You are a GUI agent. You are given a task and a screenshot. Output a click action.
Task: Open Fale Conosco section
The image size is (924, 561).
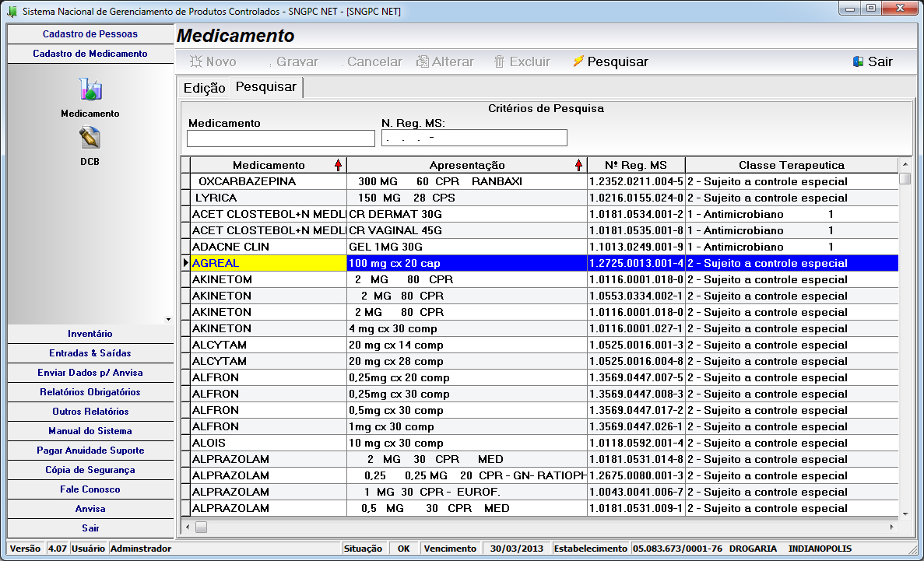(90, 489)
